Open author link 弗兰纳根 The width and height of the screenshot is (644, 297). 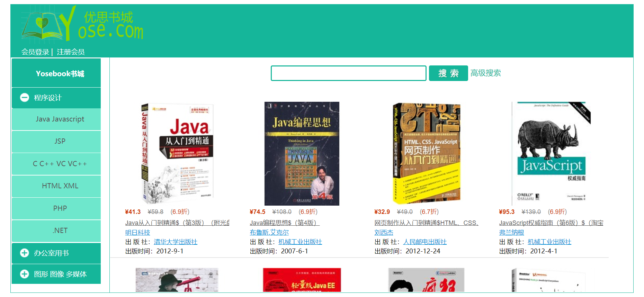pos(511,232)
